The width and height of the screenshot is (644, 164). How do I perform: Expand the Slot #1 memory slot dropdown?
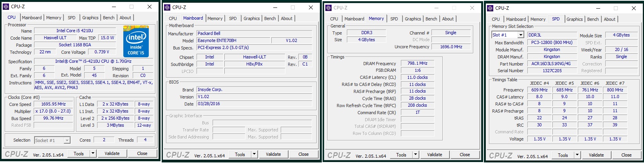[521, 35]
